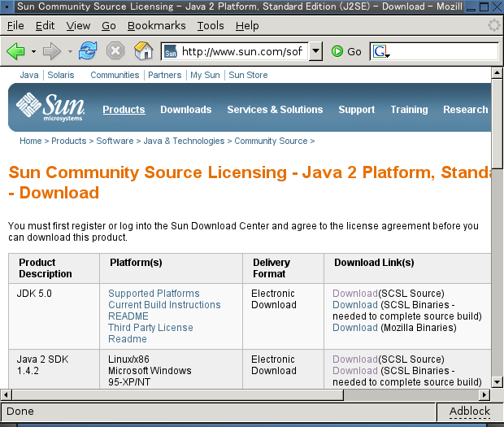Open the View menu

pyautogui.click(x=78, y=26)
